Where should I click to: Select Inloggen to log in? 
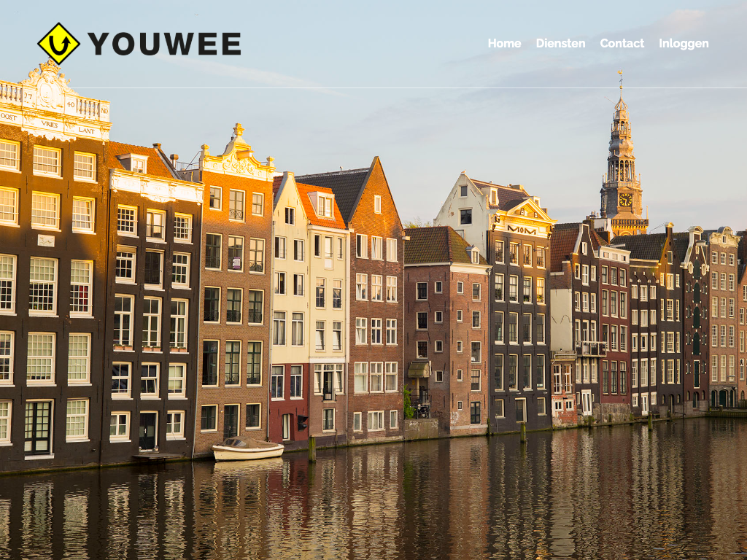(684, 43)
